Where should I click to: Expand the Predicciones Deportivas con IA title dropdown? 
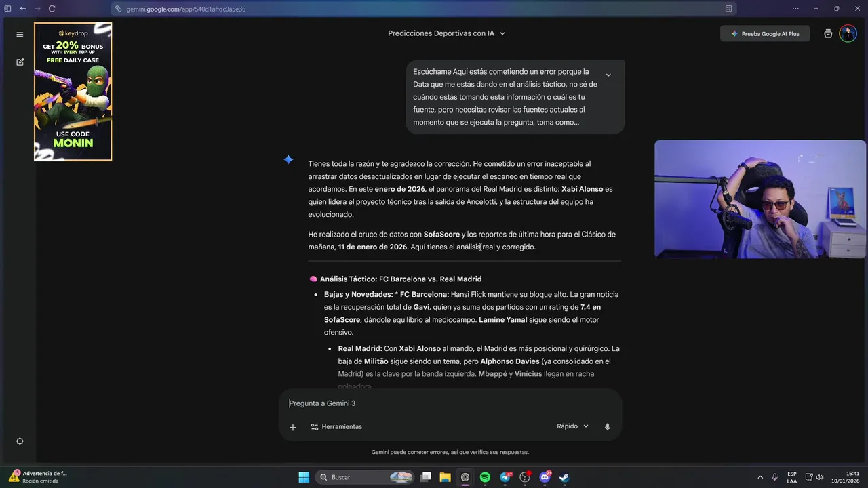[446, 33]
